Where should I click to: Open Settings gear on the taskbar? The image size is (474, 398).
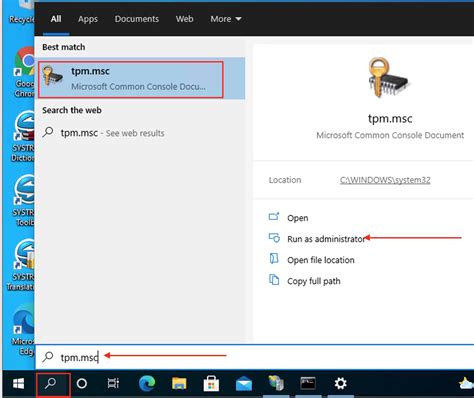pos(340,383)
